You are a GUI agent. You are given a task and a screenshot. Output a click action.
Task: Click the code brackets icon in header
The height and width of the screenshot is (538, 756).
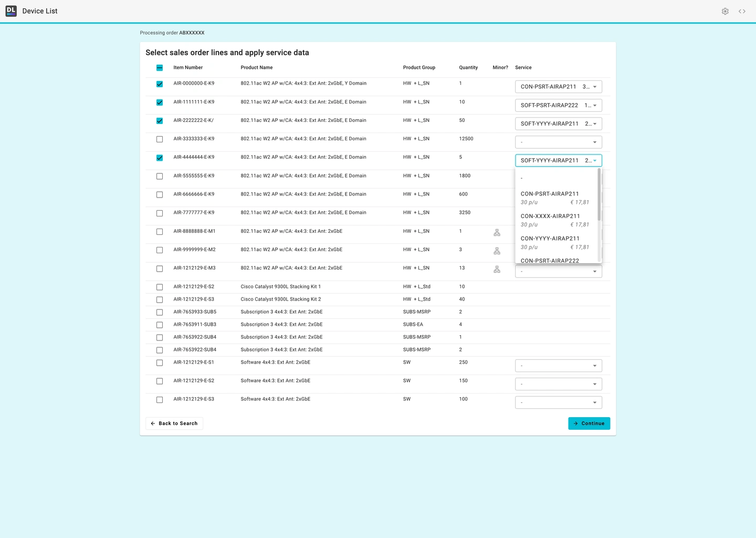click(742, 11)
